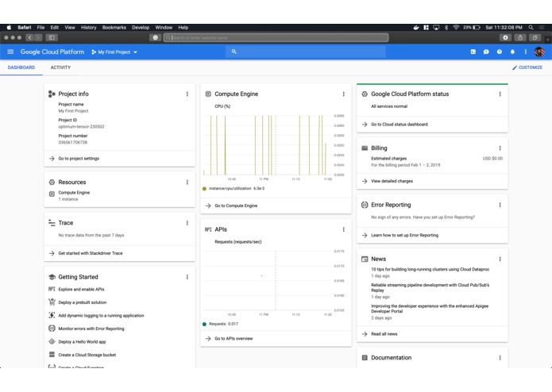Click View detailed charges link
The image size is (552, 392).
coord(392,181)
